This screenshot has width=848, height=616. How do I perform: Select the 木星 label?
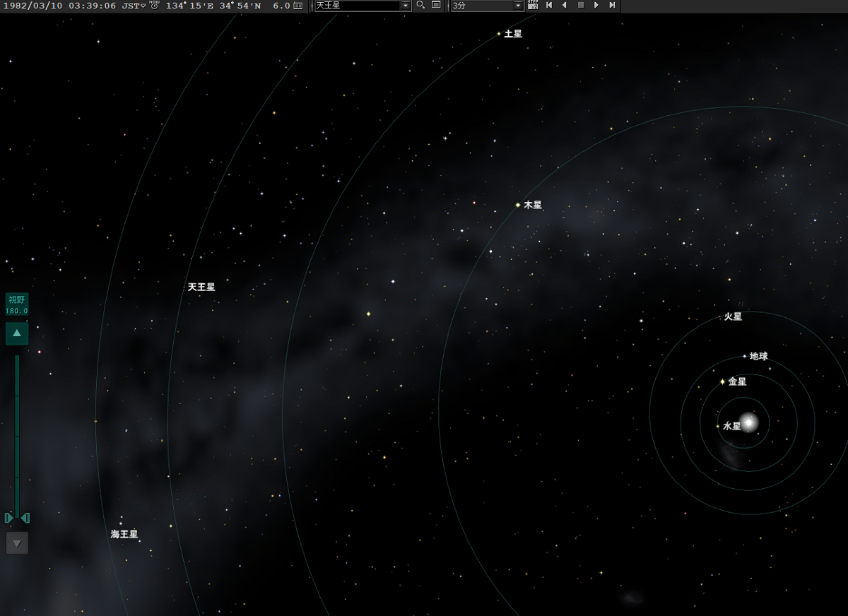(533, 205)
